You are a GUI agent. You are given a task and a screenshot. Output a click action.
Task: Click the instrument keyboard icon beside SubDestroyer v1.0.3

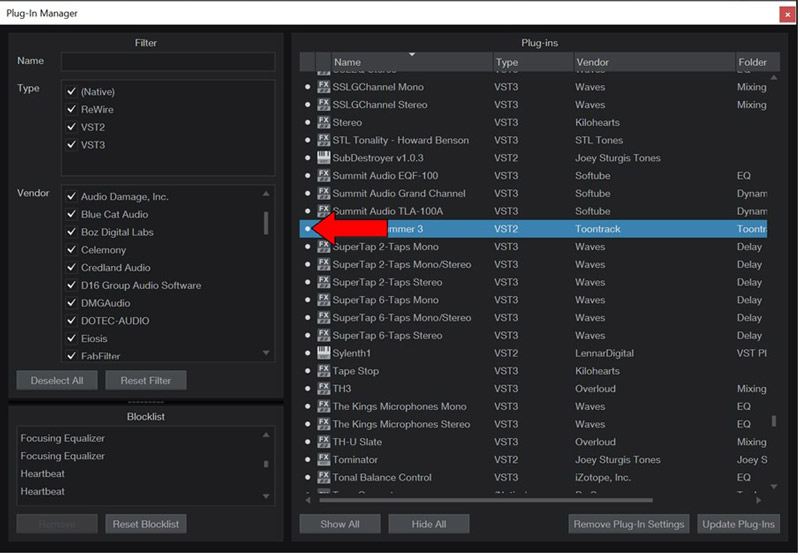323,158
